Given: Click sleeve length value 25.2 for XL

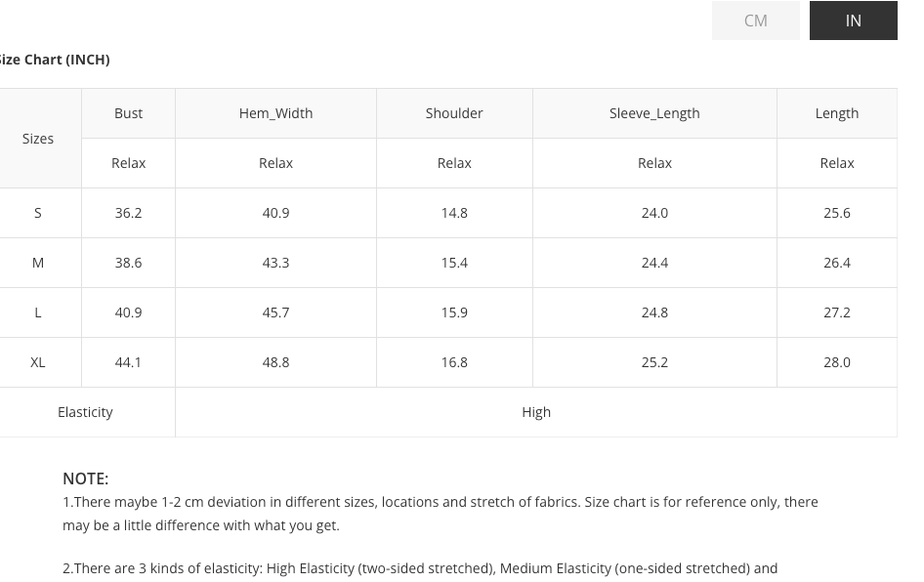Looking at the screenshot, I should point(654,362).
